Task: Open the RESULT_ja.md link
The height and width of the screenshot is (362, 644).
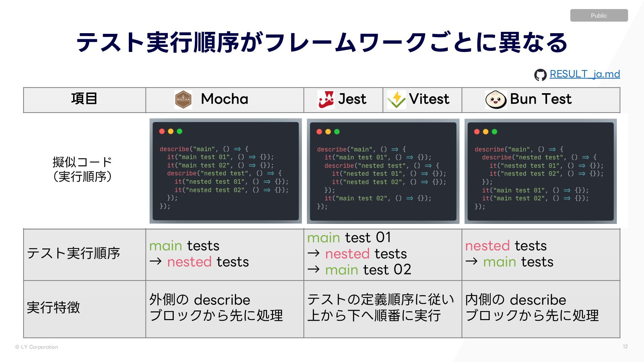Action: tap(585, 74)
